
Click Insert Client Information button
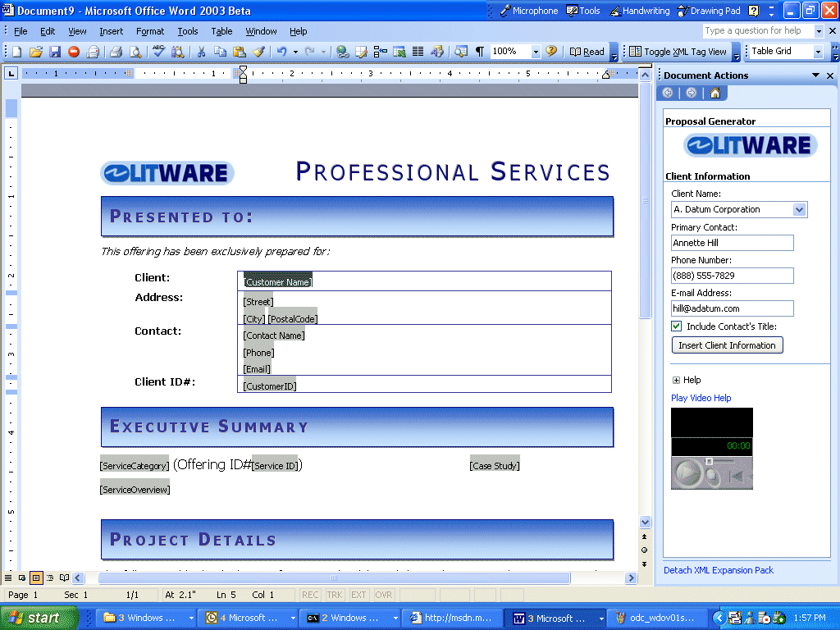click(x=727, y=345)
